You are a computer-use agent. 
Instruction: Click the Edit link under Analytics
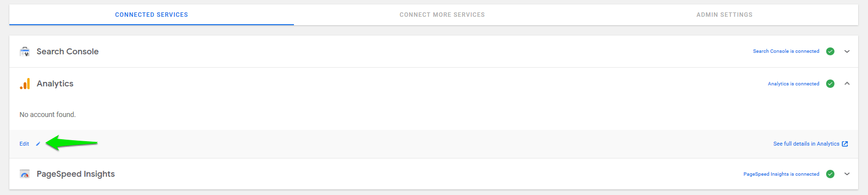pos(24,144)
